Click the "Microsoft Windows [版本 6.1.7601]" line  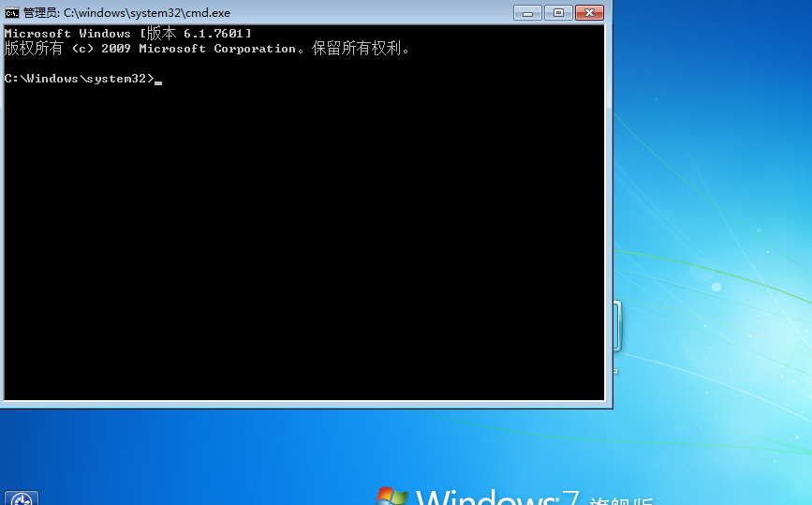click(128, 34)
